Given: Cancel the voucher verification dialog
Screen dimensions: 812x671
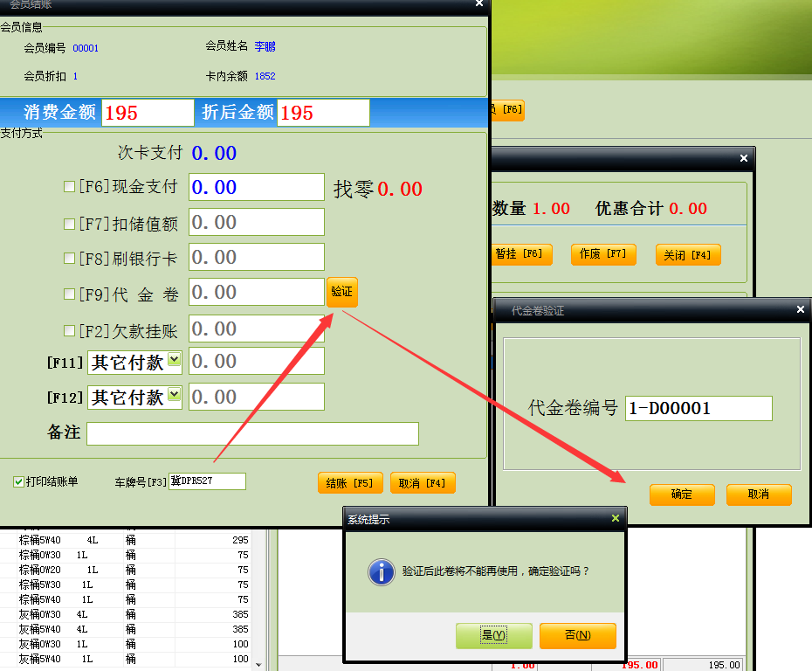Looking at the screenshot, I should pos(759,495).
